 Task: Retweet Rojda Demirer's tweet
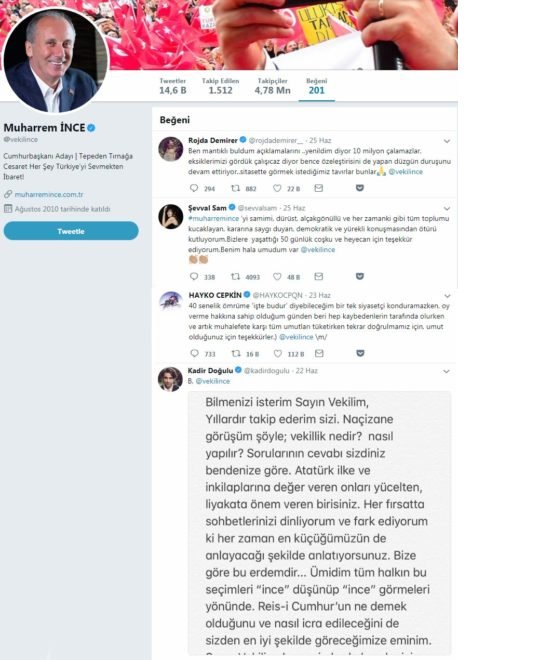[236, 188]
